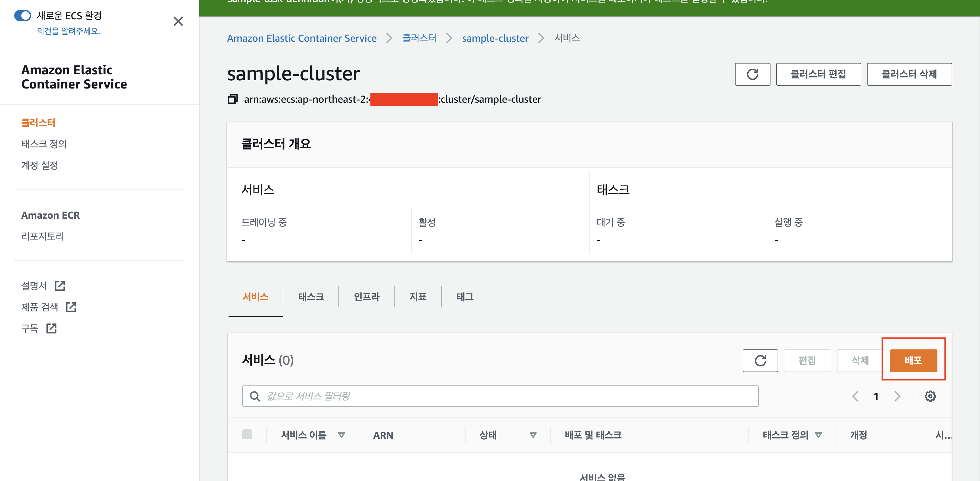Switch to the 태그 tab

pyautogui.click(x=465, y=297)
